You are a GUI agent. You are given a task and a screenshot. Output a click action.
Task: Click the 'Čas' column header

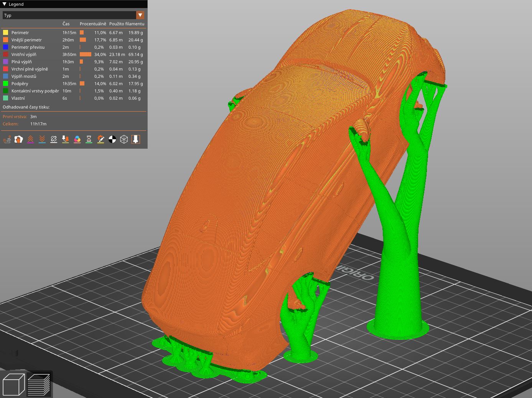66,24
